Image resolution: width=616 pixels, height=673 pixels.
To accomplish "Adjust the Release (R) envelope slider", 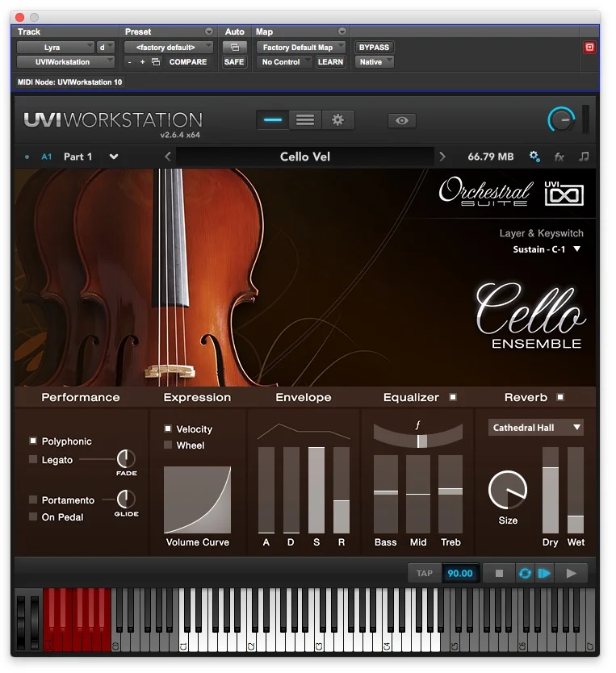I will [342, 490].
